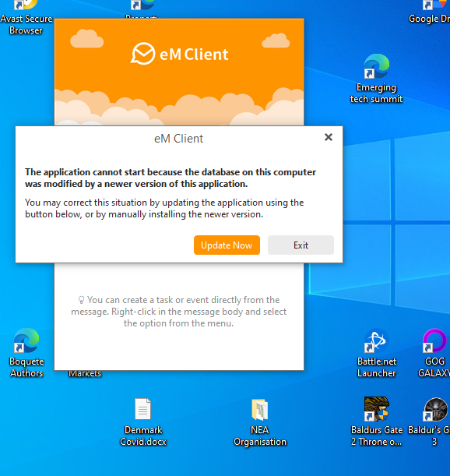The height and width of the screenshot is (476, 450).
Task: Click the Exit button in dialog
Action: tap(301, 245)
